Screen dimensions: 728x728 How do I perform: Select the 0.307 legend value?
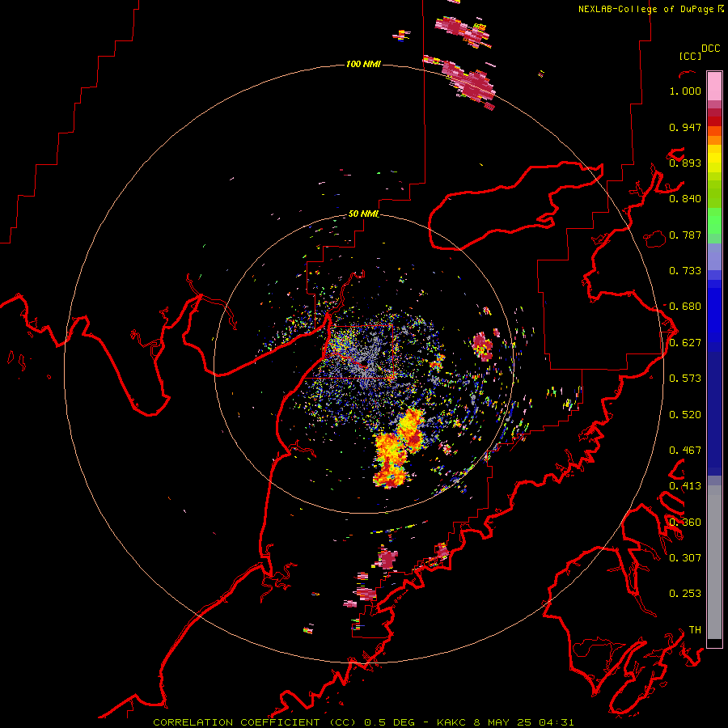point(685,558)
